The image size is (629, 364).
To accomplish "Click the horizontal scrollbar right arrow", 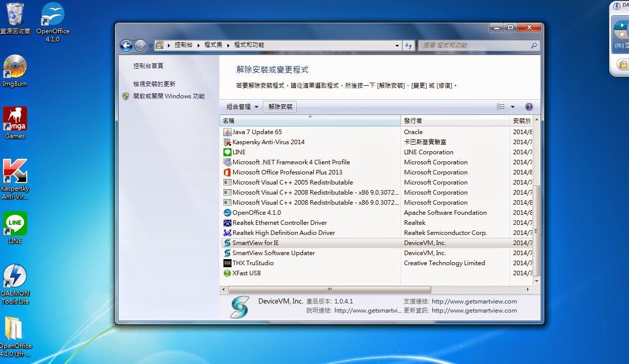I will (528, 290).
